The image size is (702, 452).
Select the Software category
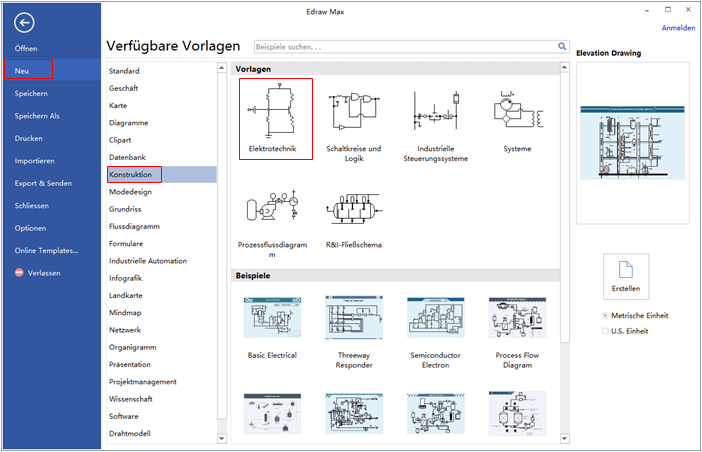click(124, 416)
